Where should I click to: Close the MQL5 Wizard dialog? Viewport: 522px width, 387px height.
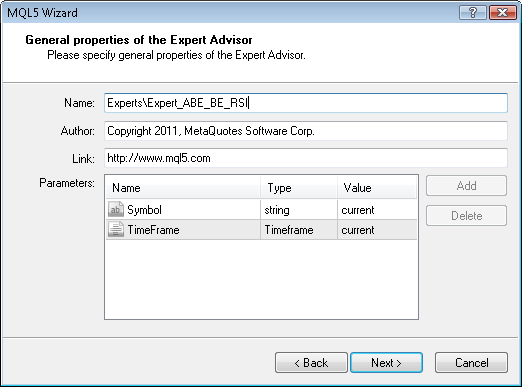coord(502,13)
